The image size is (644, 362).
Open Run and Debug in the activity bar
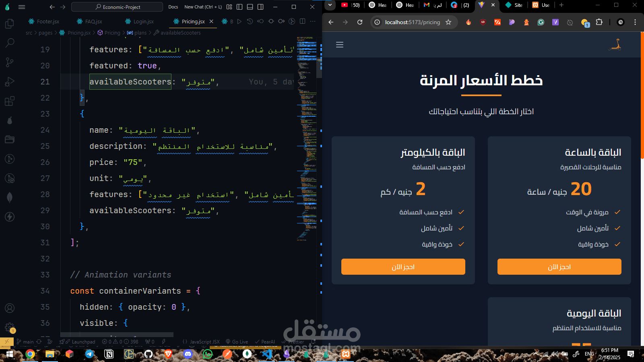10,82
